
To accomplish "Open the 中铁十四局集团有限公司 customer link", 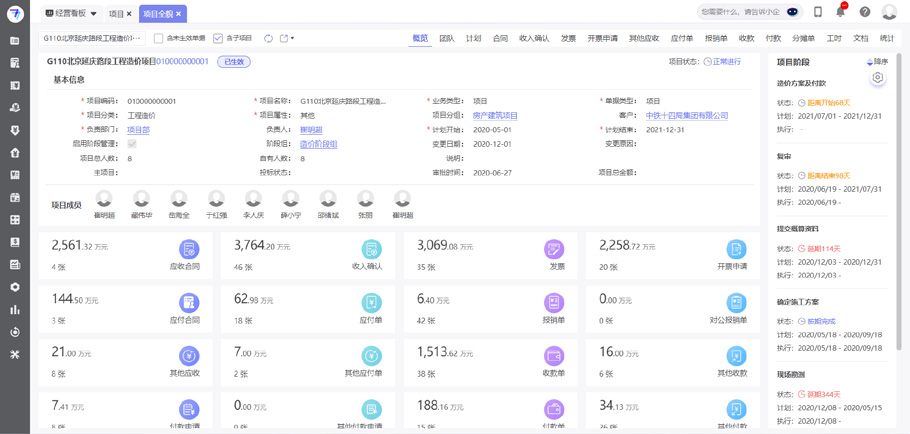I will tap(686, 116).
